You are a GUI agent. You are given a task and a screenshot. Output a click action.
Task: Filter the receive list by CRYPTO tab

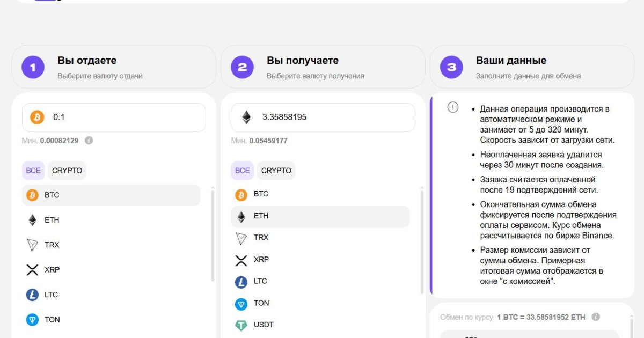[276, 171]
